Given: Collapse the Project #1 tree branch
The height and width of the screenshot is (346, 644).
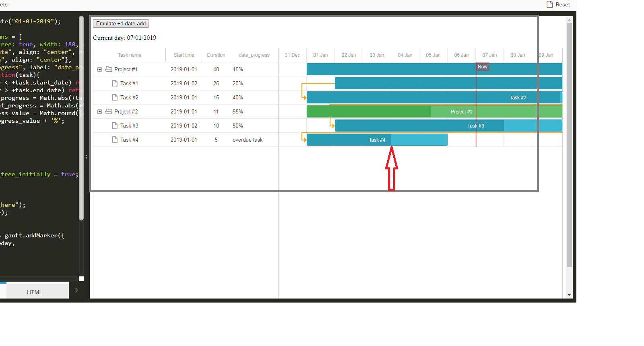Looking at the screenshot, I should (x=99, y=69).
